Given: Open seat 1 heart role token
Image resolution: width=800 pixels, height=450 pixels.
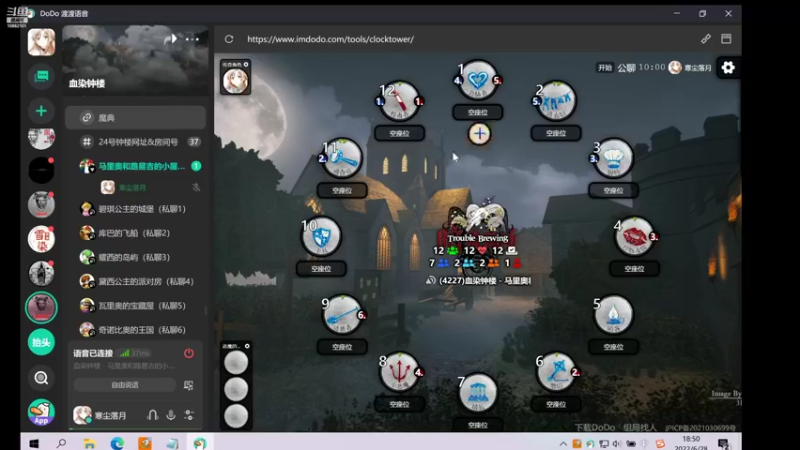Looking at the screenshot, I should tap(478, 80).
